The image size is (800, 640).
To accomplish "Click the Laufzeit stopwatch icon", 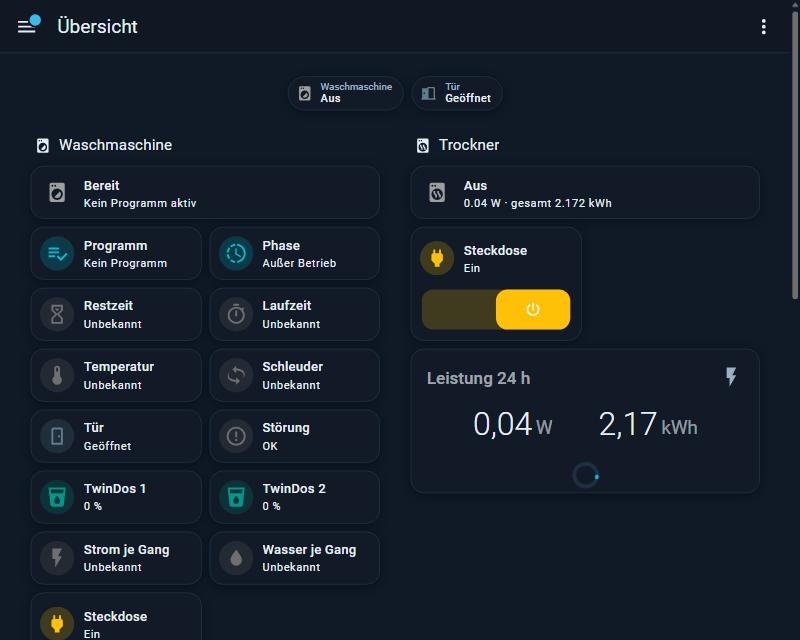I will (x=236, y=314).
